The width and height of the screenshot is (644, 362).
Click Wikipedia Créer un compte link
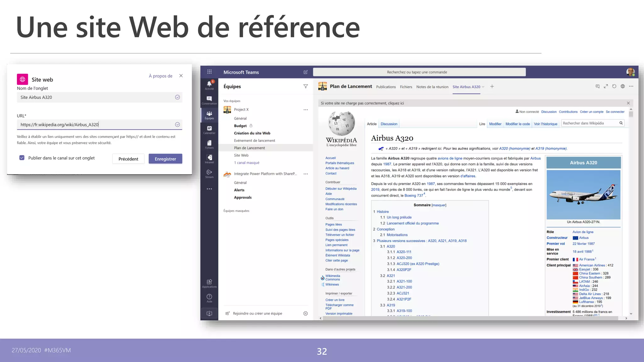(591, 112)
